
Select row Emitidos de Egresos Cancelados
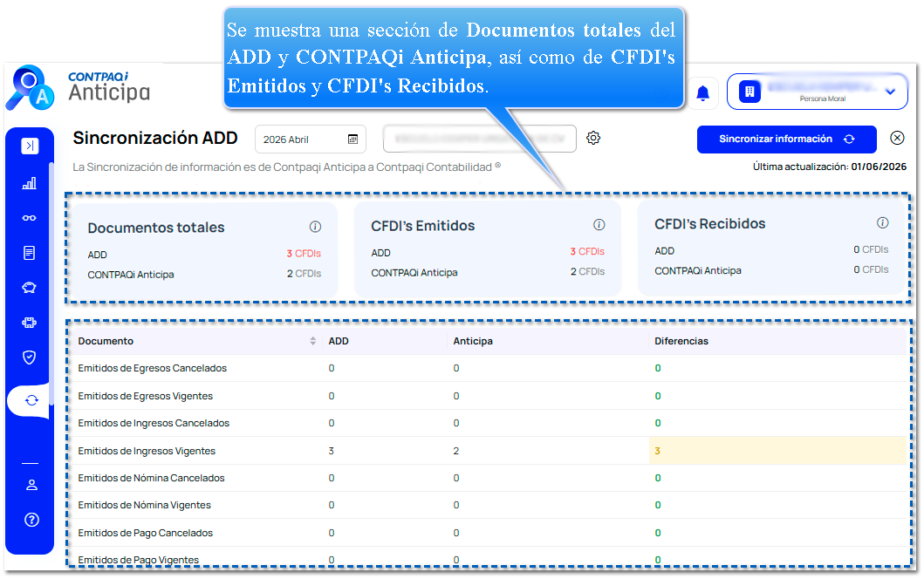coord(489,368)
